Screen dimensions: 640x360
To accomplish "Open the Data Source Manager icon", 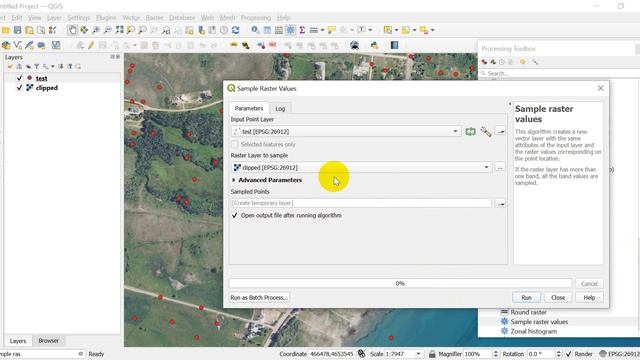I will click(x=6, y=45).
